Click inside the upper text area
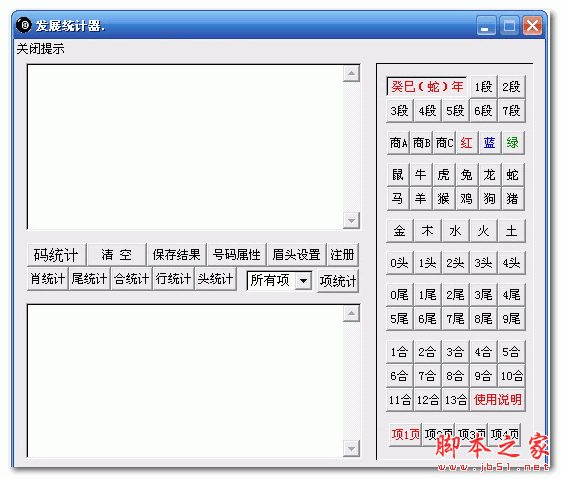This screenshot has height=478, width=561. point(185,147)
